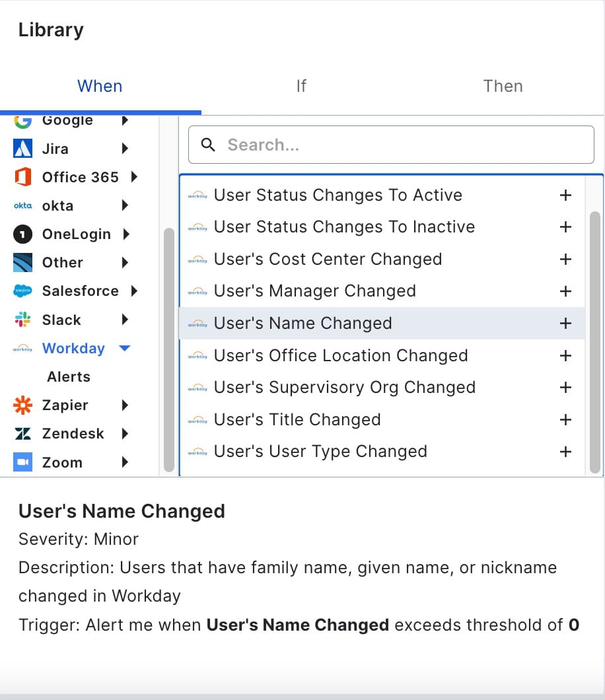Expand the Zoom arrow
Image resolution: width=605 pixels, height=700 pixels.
pyautogui.click(x=125, y=462)
